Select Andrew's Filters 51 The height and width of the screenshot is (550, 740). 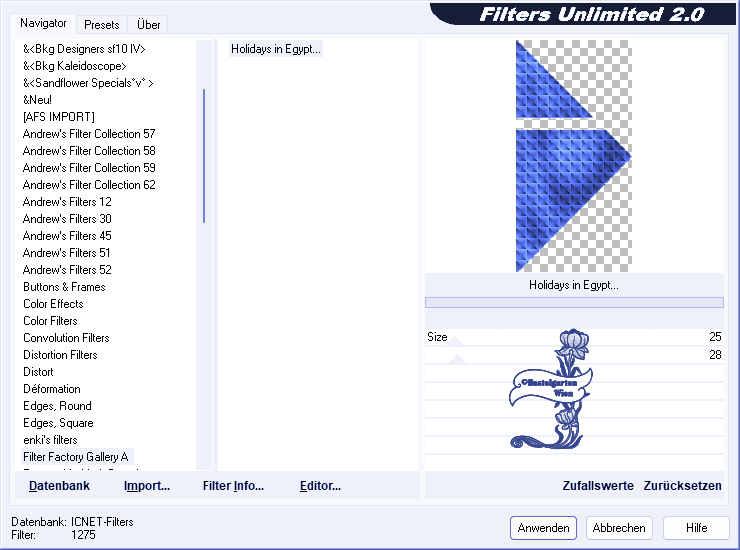point(67,253)
